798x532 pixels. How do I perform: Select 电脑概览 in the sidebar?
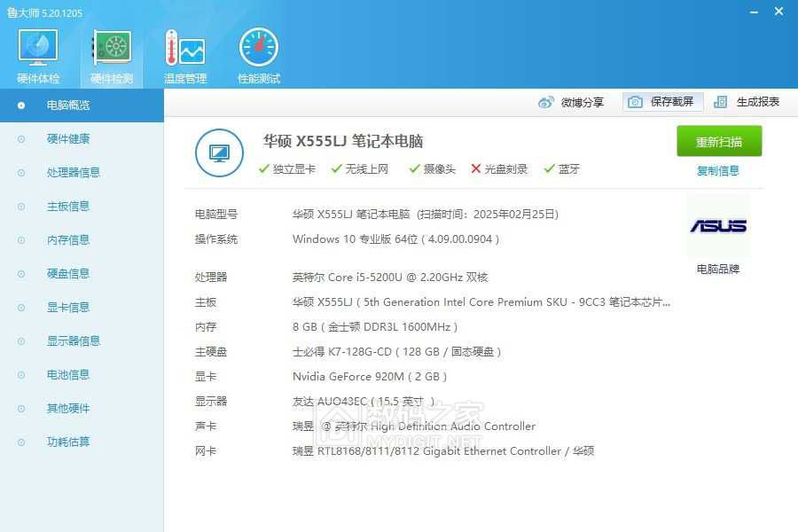82,106
